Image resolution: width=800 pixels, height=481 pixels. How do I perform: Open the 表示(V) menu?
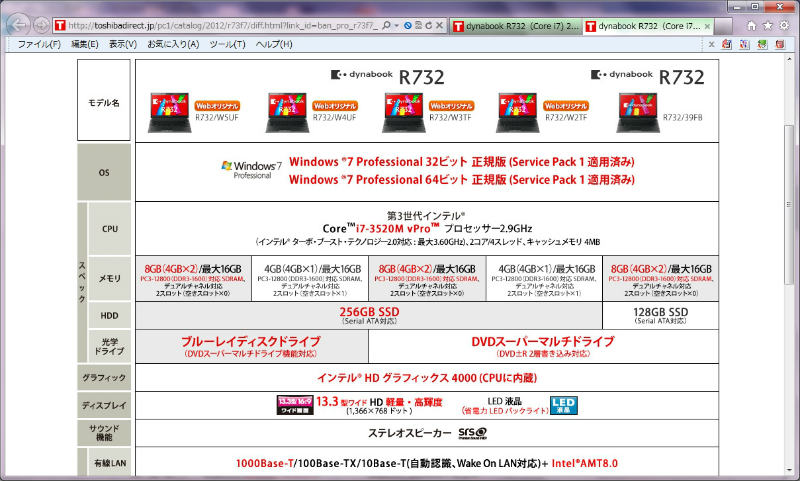click(x=123, y=44)
